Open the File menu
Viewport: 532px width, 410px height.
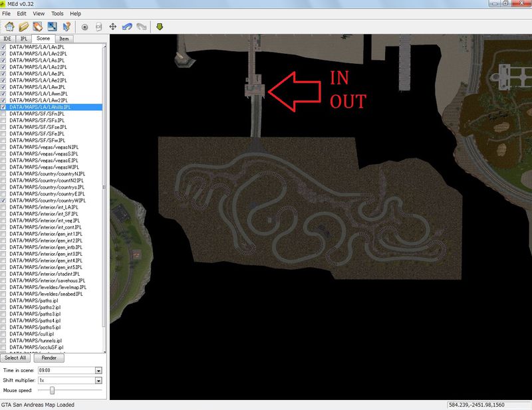pos(6,13)
